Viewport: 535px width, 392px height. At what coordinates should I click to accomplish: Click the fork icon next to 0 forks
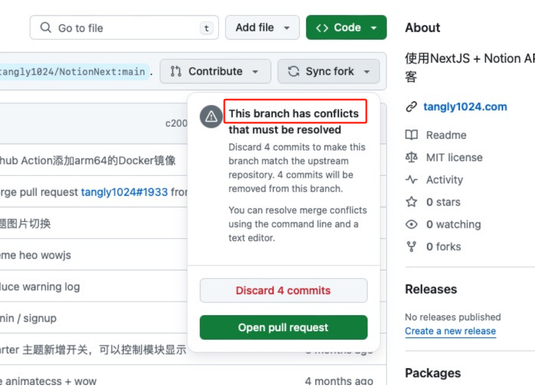[x=412, y=247]
